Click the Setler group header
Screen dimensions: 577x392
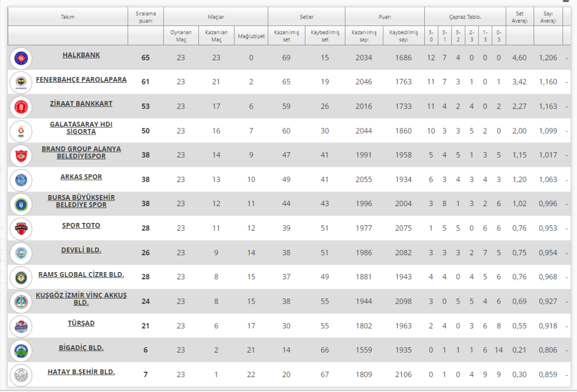(307, 17)
